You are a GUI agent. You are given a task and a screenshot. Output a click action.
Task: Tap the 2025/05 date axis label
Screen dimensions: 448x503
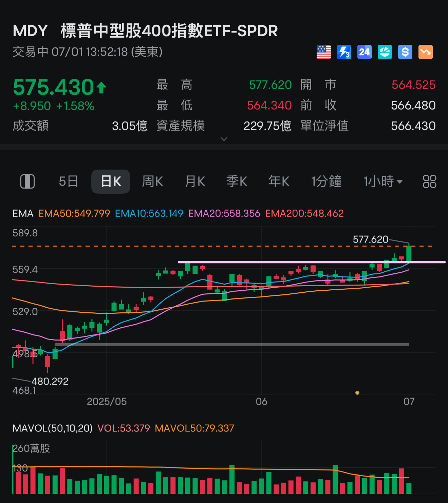[x=107, y=402]
